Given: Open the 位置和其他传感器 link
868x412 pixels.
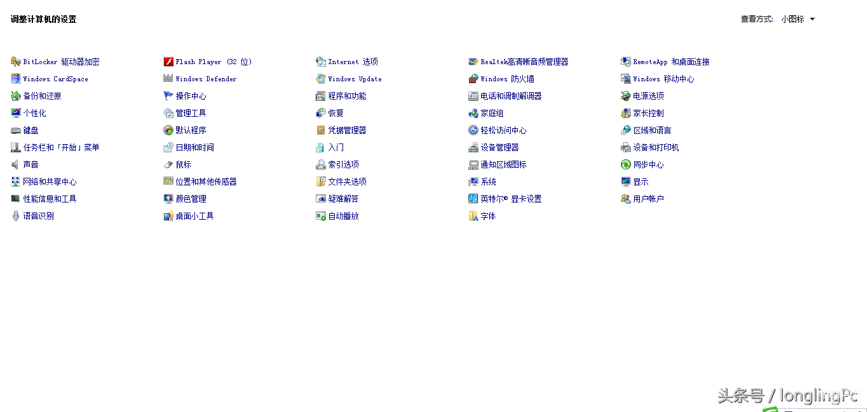Looking at the screenshot, I should click(x=207, y=182).
